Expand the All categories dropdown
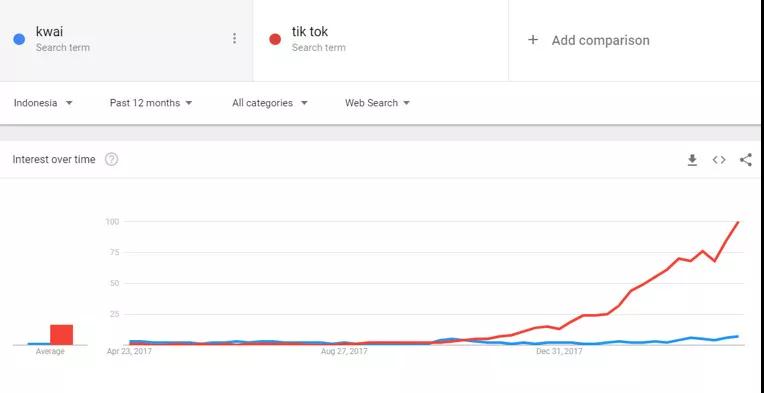Image resolution: width=764 pixels, height=393 pixels. (x=269, y=103)
